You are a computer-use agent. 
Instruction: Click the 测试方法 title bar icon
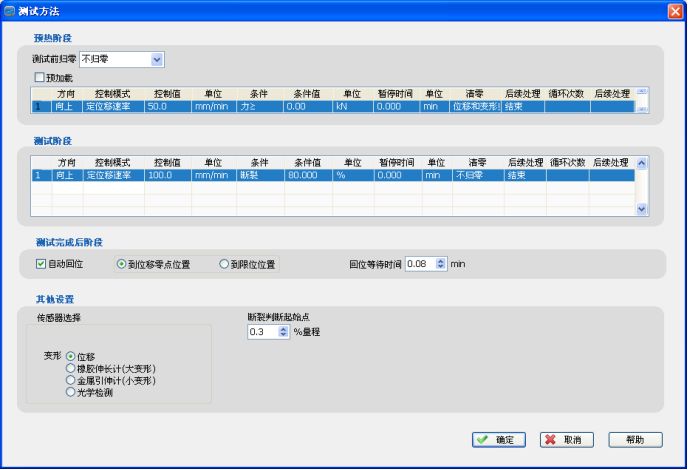pyautogui.click(x=10, y=10)
